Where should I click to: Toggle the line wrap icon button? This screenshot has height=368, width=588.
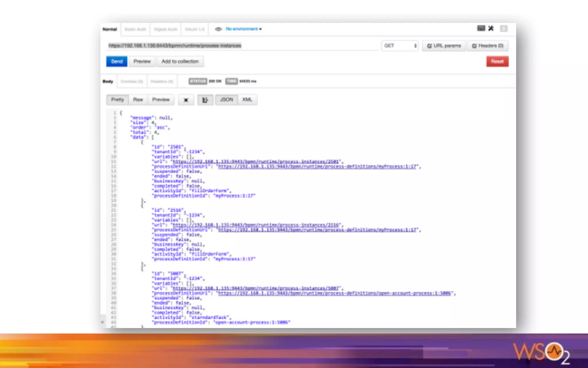tap(205, 100)
